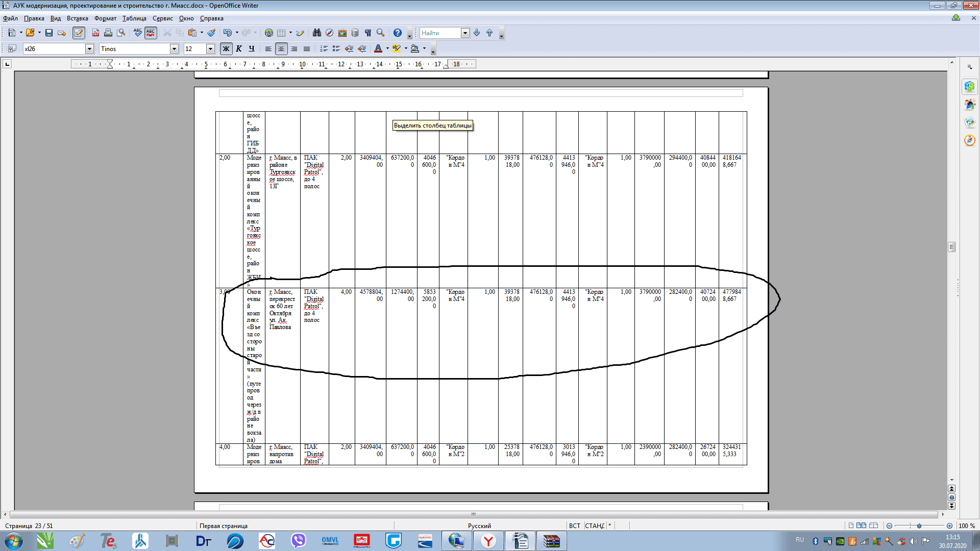
Task: Click ВСТ insert mode in status bar
Action: (575, 525)
